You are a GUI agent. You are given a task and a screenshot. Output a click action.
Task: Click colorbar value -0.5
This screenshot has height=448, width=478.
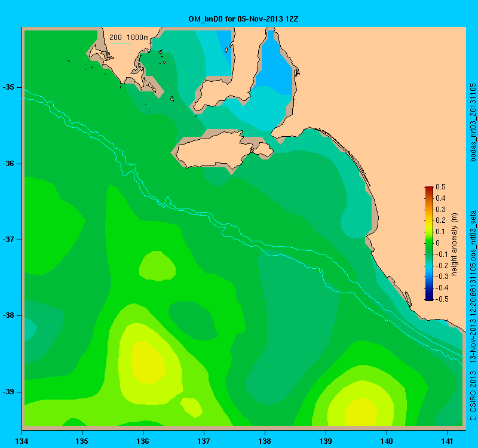(441, 299)
